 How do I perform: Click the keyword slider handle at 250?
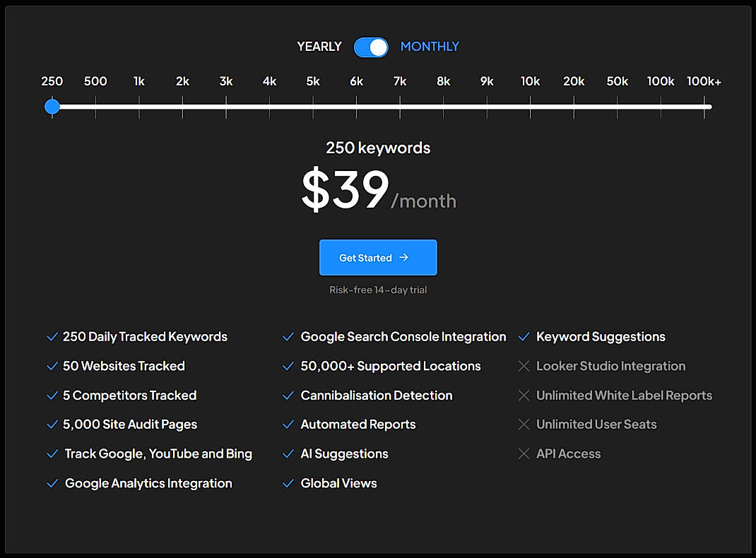point(52,107)
